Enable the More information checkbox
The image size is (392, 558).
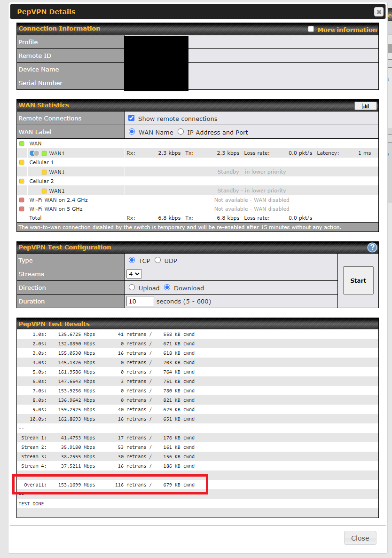[x=311, y=29]
